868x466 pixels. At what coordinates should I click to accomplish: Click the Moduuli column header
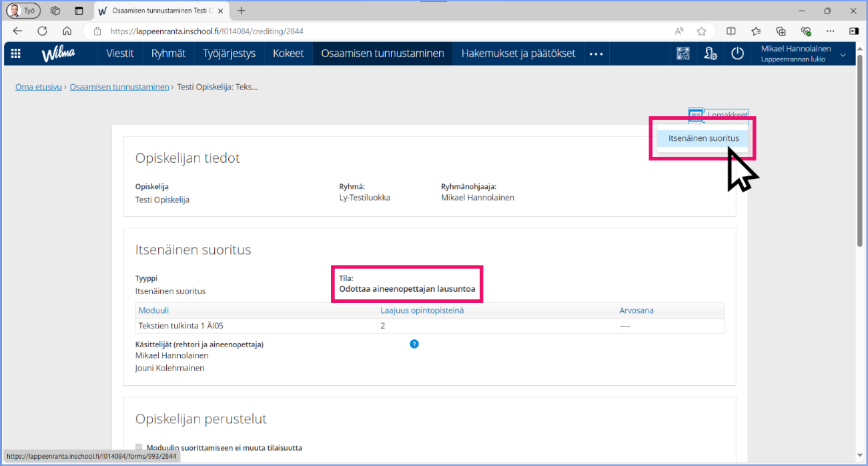pos(153,310)
